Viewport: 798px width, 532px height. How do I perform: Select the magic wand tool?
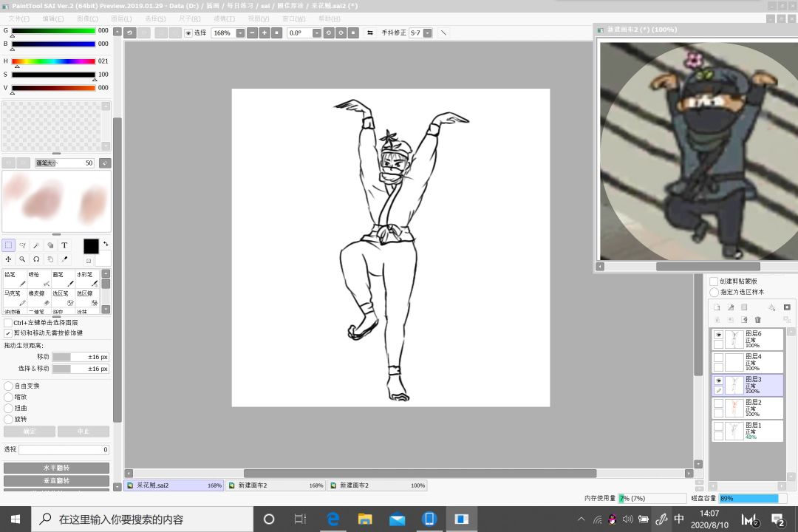click(x=36, y=245)
